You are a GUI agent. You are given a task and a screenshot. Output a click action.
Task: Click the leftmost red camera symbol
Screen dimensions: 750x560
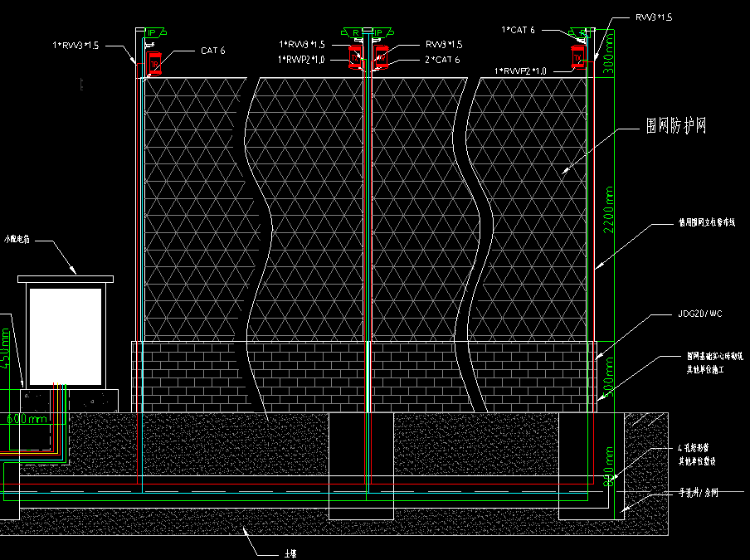click(153, 61)
